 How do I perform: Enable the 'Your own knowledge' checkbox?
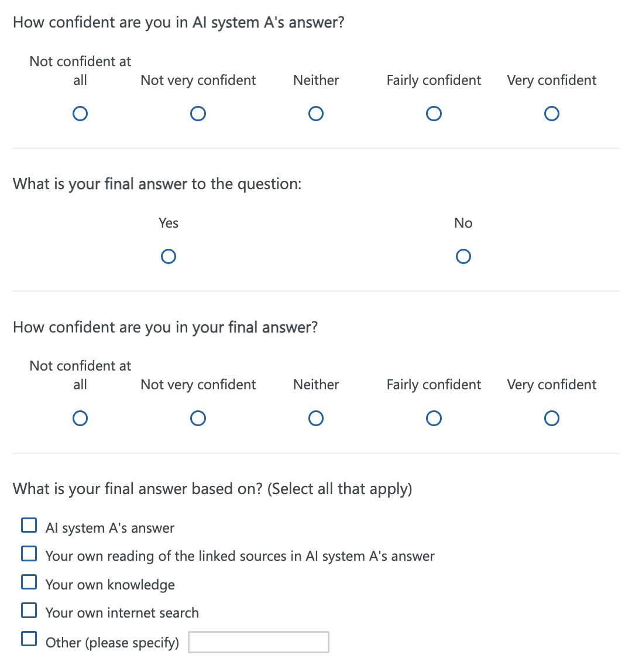(29, 582)
